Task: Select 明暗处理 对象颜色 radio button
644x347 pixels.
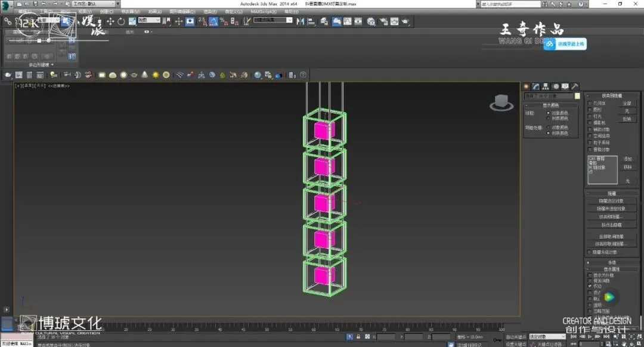Action: [x=548, y=128]
